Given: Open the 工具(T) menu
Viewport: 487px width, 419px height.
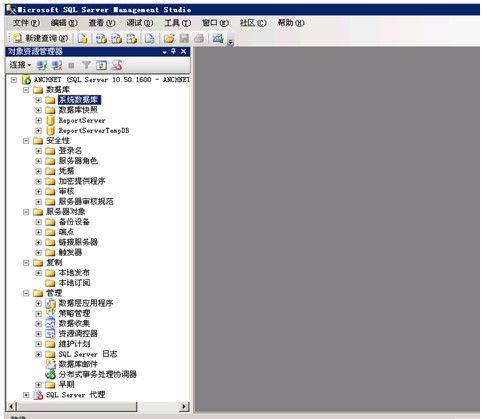Looking at the screenshot, I should 178,23.
